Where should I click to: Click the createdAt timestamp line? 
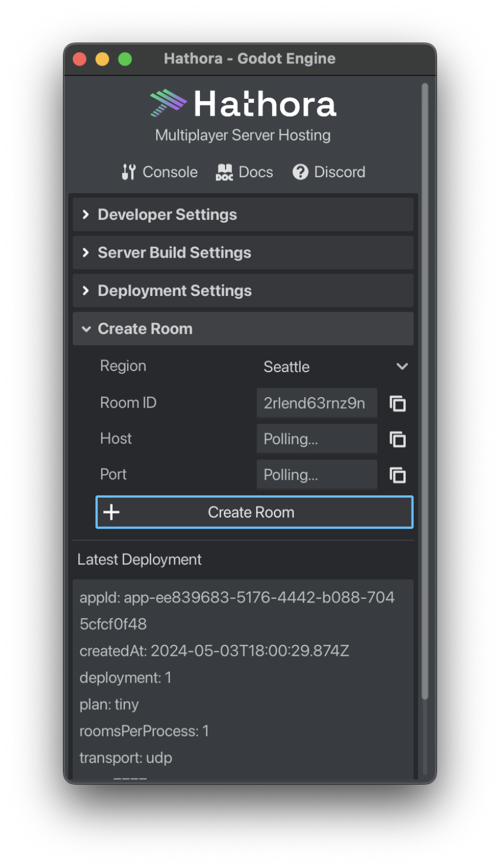coord(214,651)
